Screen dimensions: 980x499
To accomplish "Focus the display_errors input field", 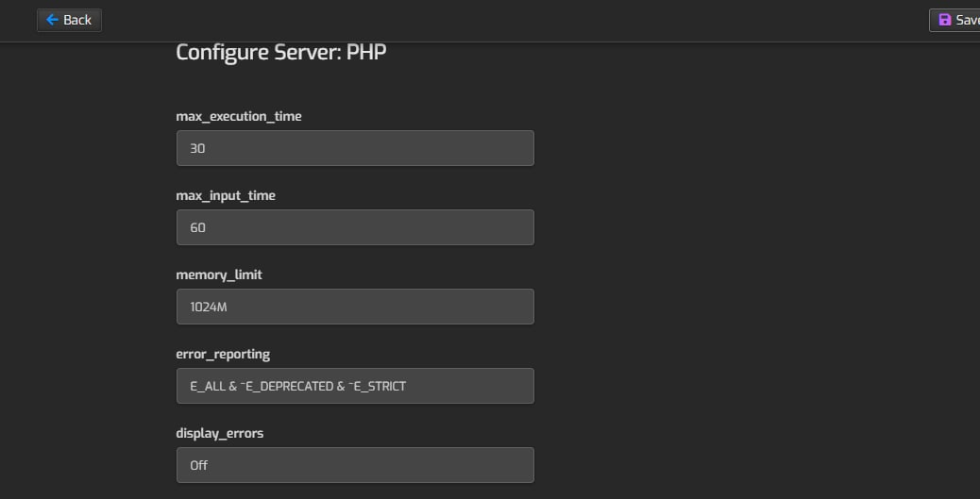I will click(x=355, y=465).
